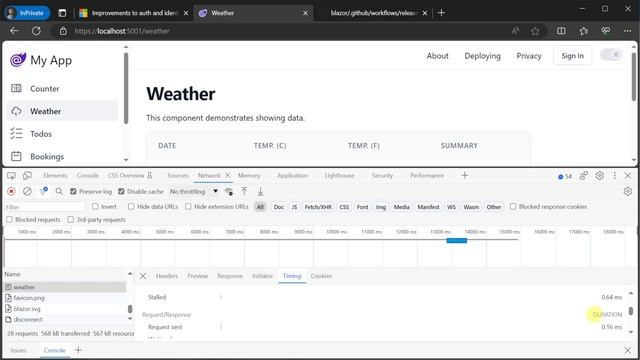Open a new browser tab
Viewport: 640px width, 360px height.
click(441, 13)
